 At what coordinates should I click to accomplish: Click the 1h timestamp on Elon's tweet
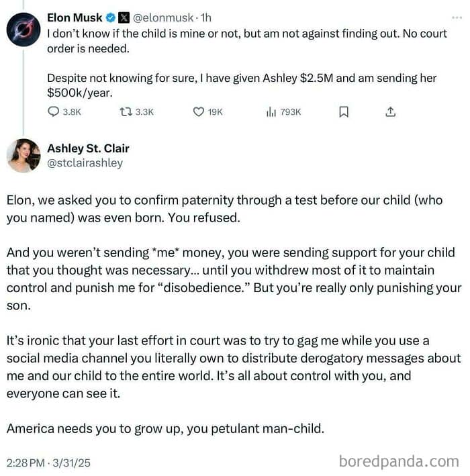click(209, 18)
